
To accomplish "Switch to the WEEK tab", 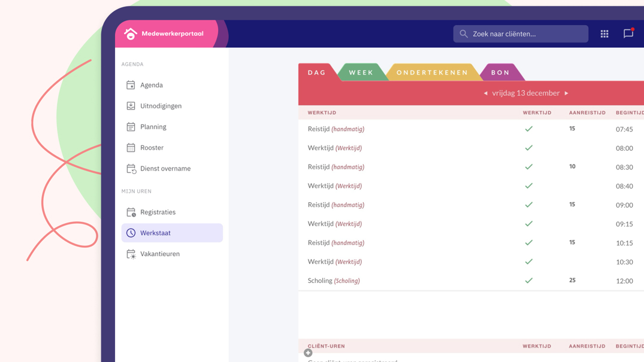I will 361,72.
